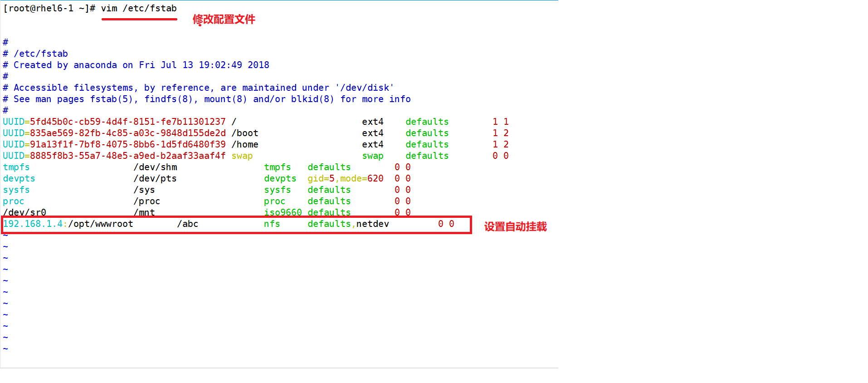Image resolution: width=868 pixels, height=383 pixels.
Task: Click '1 1' in the root filesystem row
Action: point(501,122)
